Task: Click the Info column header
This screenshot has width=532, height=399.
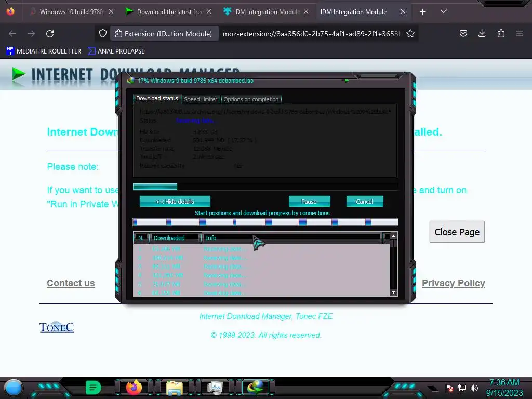Action: click(292, 238)
